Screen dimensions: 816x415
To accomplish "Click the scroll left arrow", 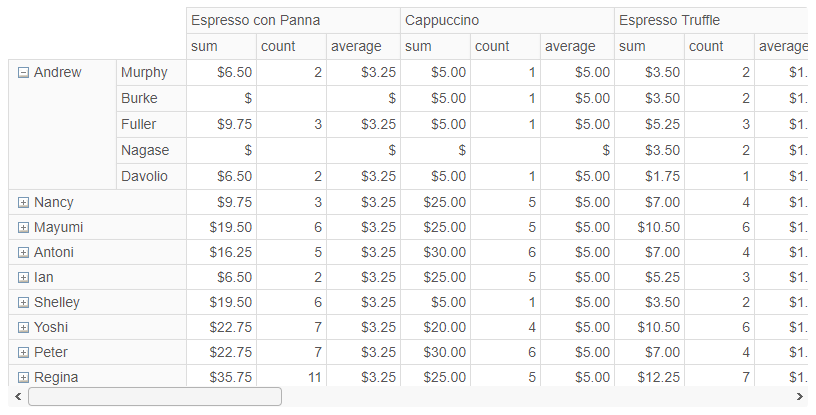I will pyautogui.click(x=17, y=397).
